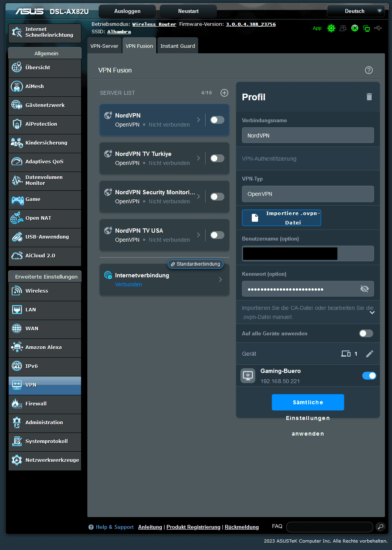Open the firmware version link
392x550 pixels.
click(251, 24)
